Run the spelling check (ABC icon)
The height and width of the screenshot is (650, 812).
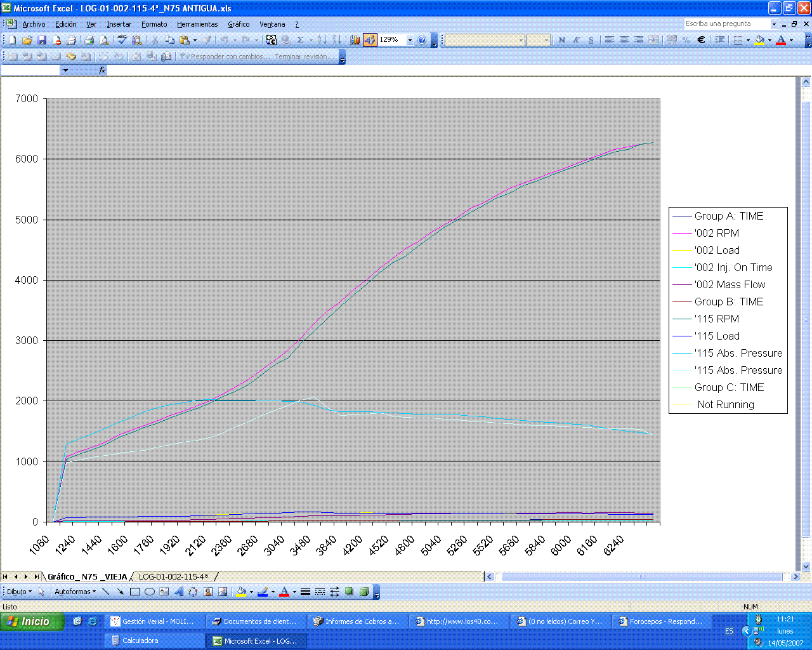point(122,40)
